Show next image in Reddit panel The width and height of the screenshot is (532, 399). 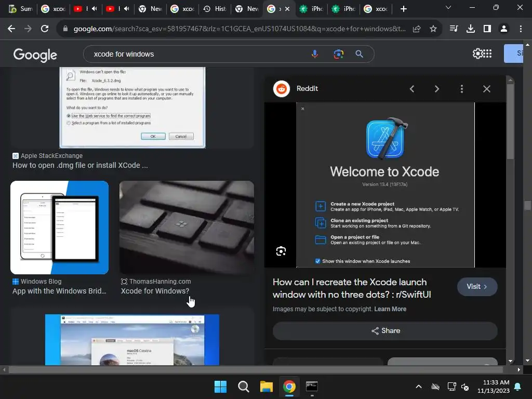[x=436, y=89]
